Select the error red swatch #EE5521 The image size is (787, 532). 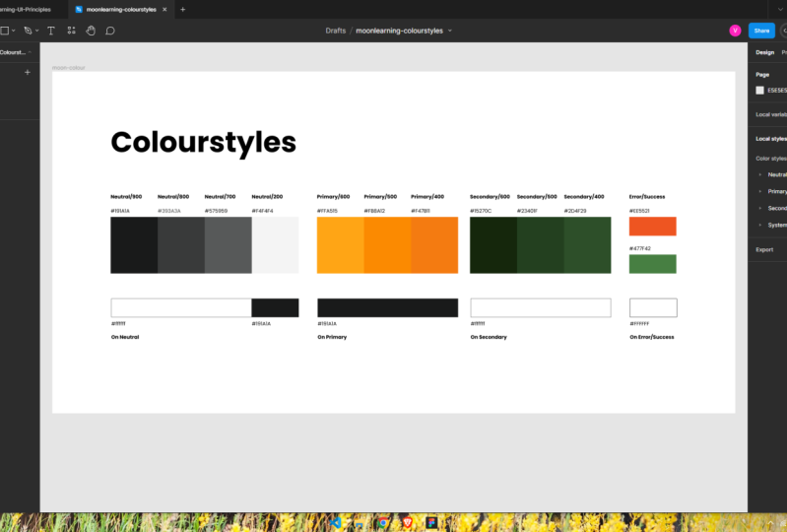click(x=652, y=227)
